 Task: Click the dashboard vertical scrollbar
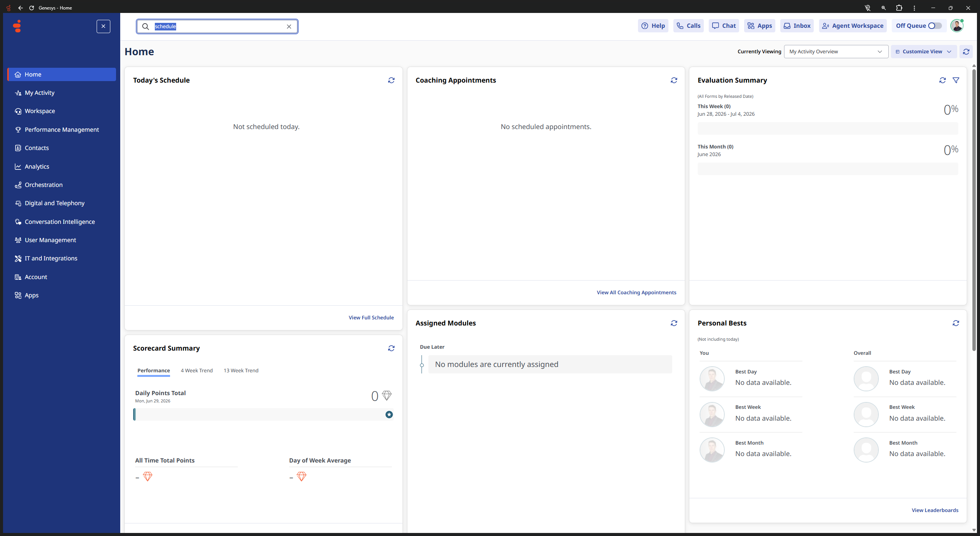(974, 210)
